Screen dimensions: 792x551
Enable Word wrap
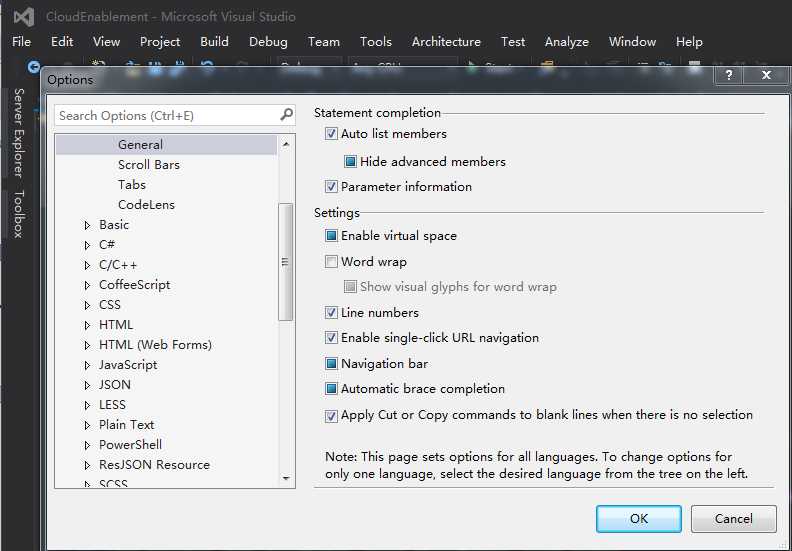tap(331, 262)
